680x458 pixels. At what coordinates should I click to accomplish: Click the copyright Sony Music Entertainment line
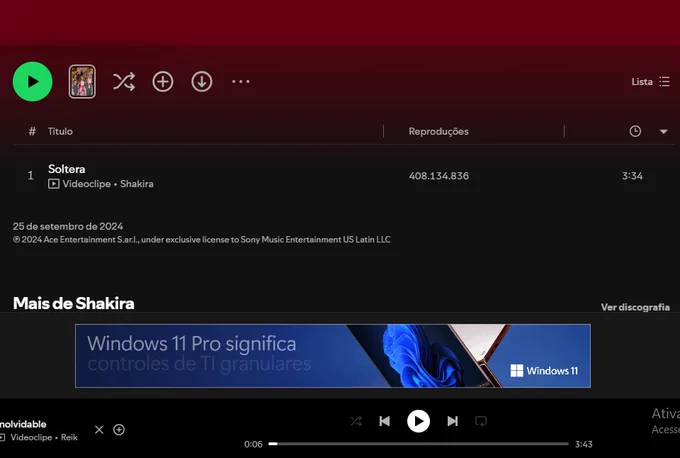coord(202,239)
